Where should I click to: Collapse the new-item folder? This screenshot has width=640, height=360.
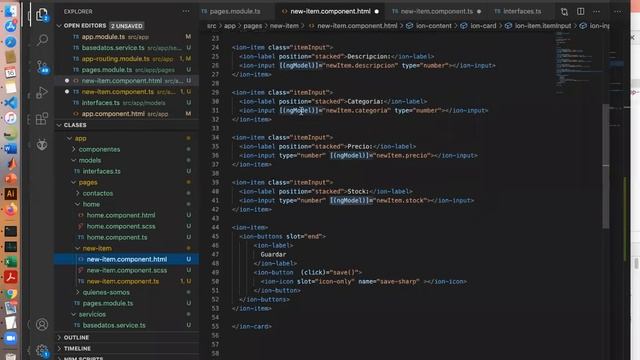click(x=127, y=248)
